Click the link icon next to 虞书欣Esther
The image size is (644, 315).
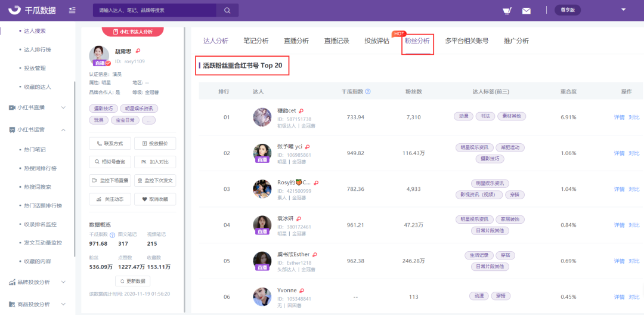point(315,255)
